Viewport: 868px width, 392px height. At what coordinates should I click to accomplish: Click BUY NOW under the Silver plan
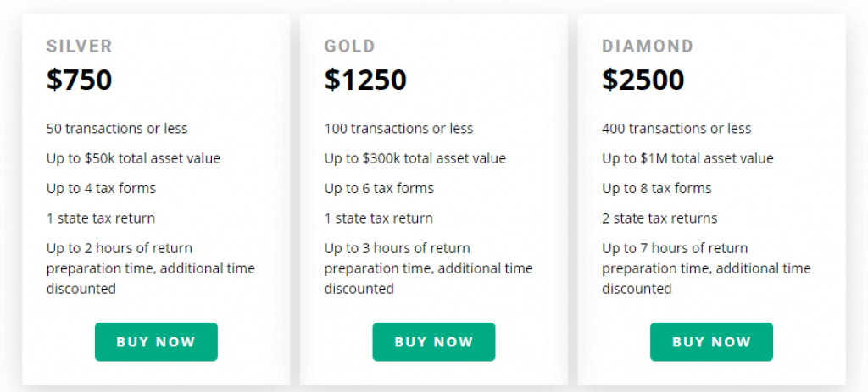(156, 342)
